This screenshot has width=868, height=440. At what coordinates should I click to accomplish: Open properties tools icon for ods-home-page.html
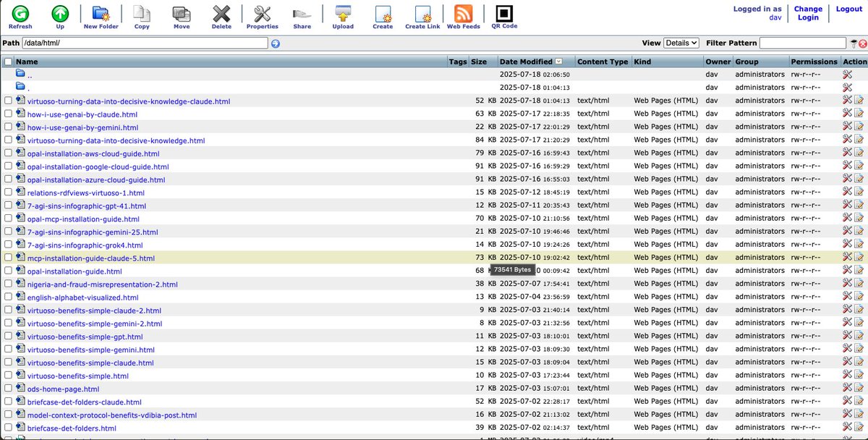point(848,389)
